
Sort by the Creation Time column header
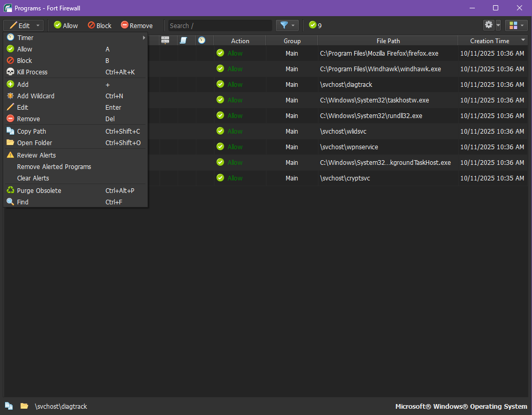click(x=489, y=41)
